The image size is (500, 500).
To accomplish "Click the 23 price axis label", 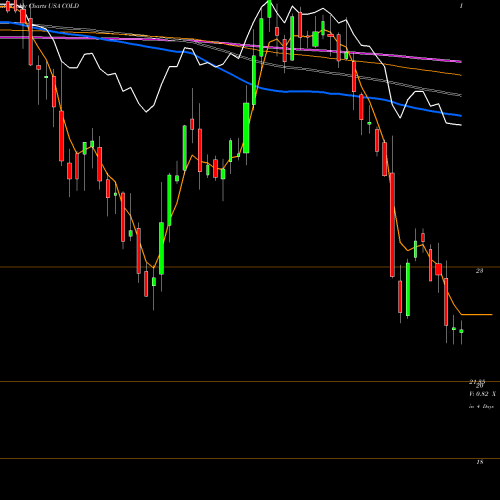I will (479, 271).
